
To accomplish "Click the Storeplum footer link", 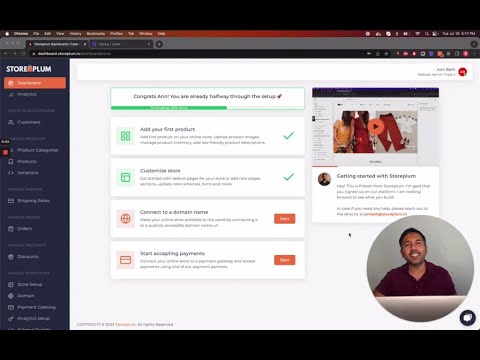I will [x=125, y=324].
